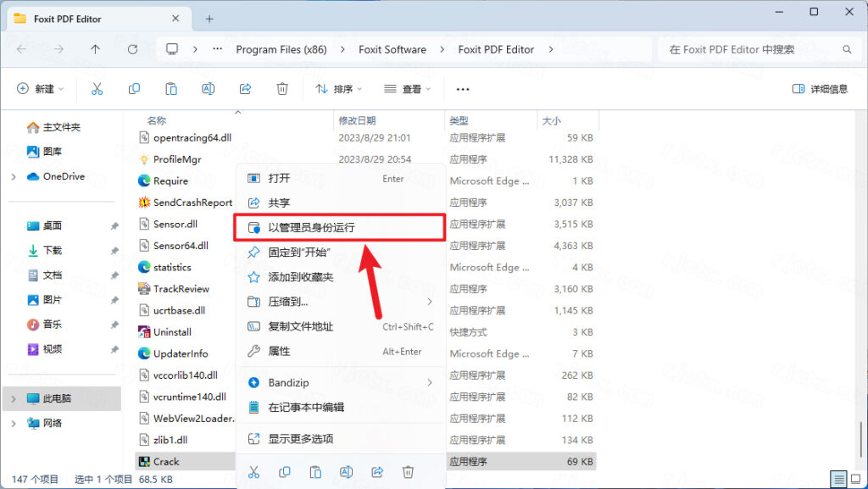This screenshot has height=489, width=868.
Task: Click the Cut icon in the top toolbar
Action: point(97,88)
